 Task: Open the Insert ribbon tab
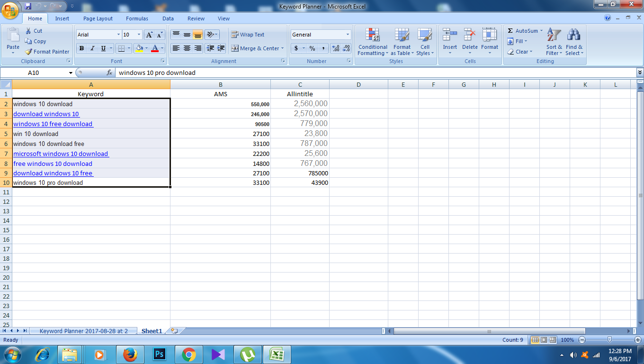[62, 18]
